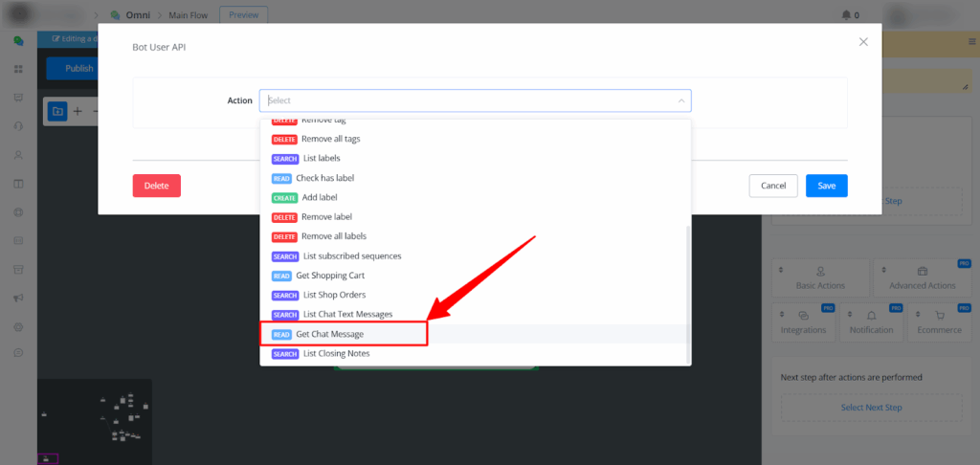Open the dashboard grid icon in the sidebar
Screen dimensions: 980x465
(x=18, y=70)
